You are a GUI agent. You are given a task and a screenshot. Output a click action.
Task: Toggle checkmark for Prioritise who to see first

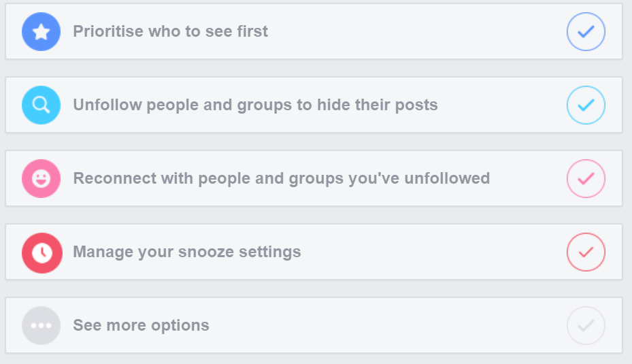tap(586, 31)
